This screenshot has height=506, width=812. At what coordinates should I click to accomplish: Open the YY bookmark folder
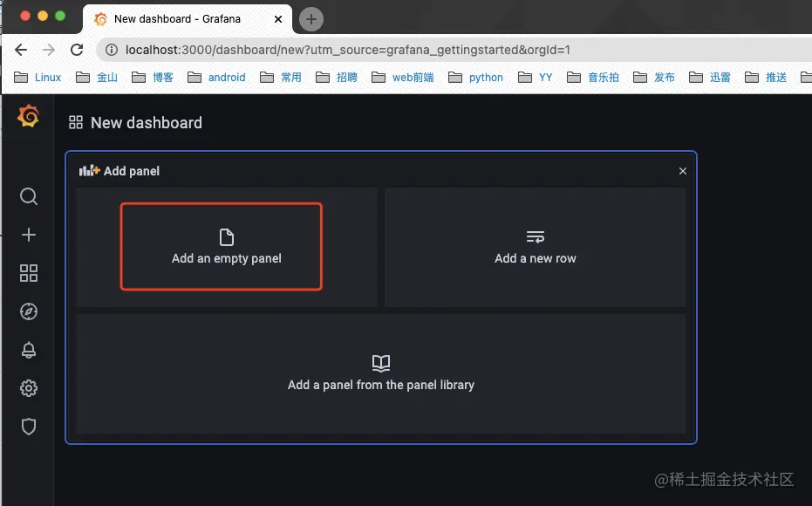536,77
